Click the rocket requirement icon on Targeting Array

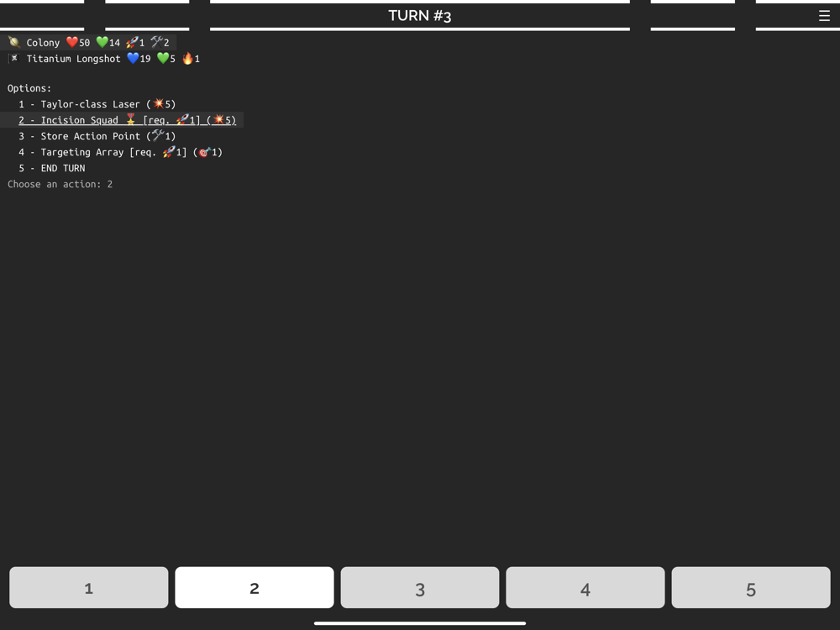(x=170, y=151)
